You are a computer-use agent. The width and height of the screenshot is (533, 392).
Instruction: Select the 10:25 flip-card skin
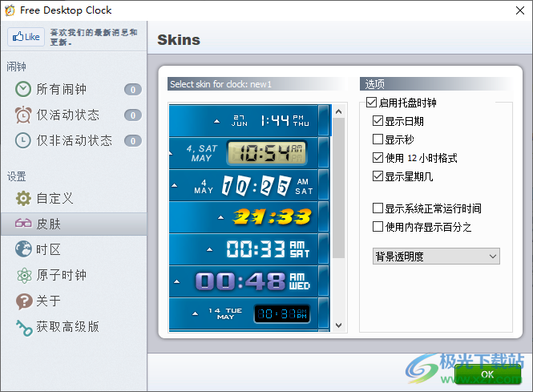pyautogui.click(x=249, y=185)
